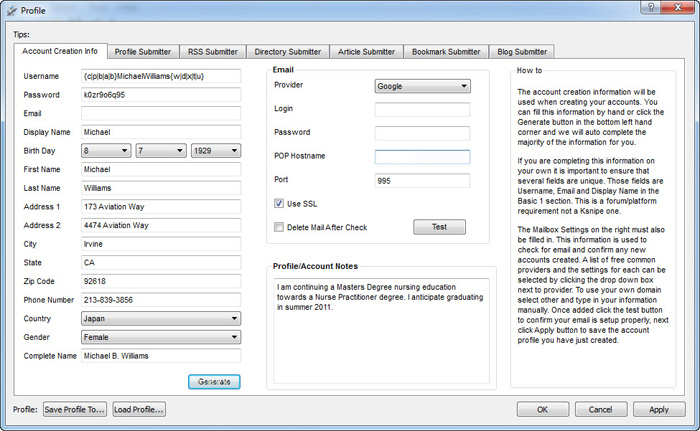Open the Article Submitter tab
Image resolution: width=700 pixels, height=431 pixels.
(x=367, y=52)
